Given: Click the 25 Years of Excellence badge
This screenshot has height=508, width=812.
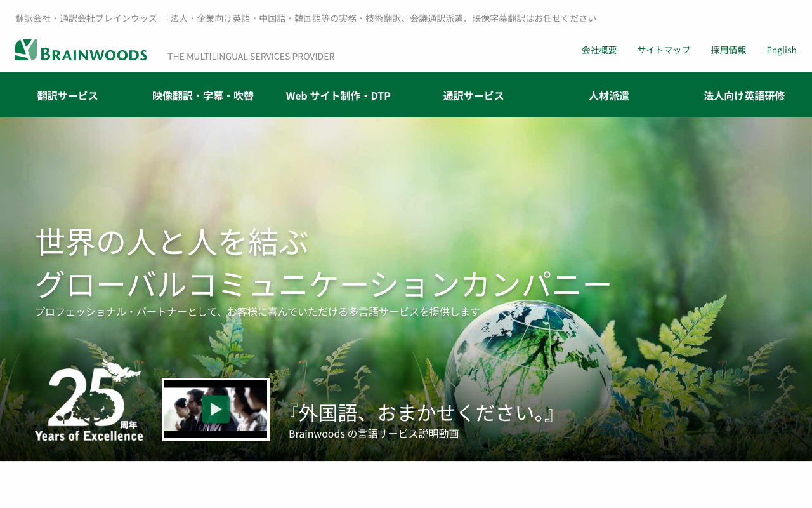Looking at the screenshot, I should coord(89,400).
